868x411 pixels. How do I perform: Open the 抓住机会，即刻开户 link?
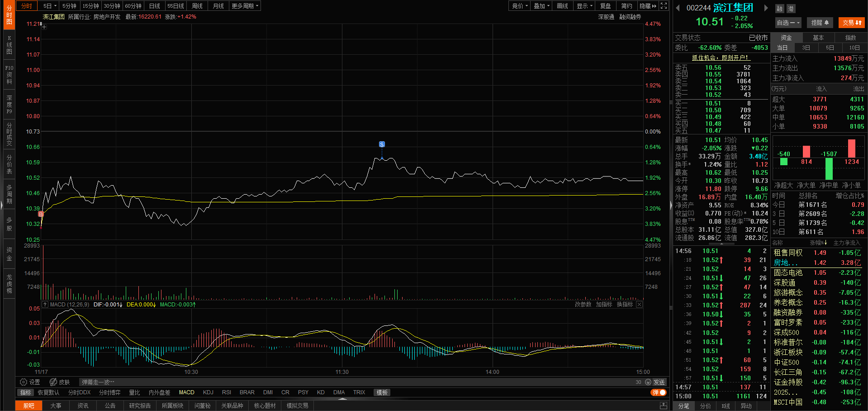pyautogui.click(x=721, y=57)
